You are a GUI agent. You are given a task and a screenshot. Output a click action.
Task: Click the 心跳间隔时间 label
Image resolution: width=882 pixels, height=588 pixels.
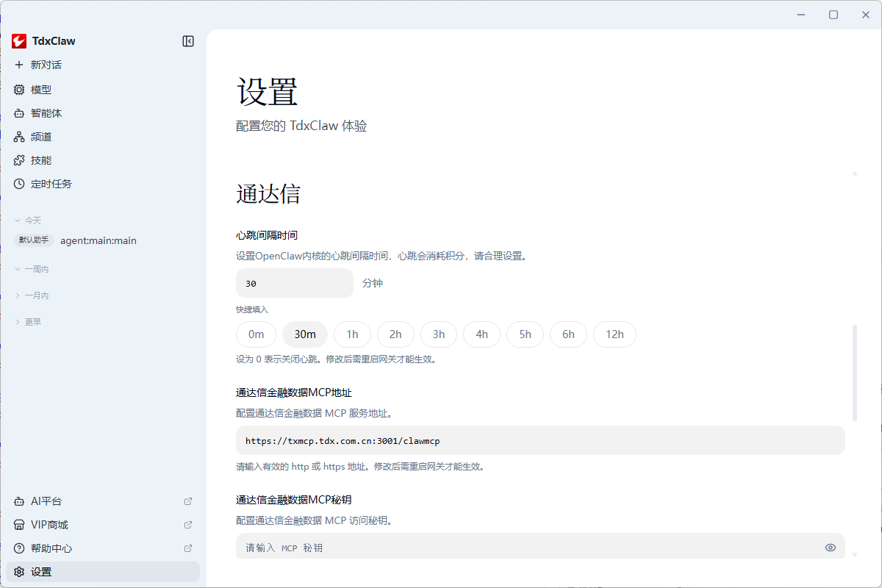(267, 235)
